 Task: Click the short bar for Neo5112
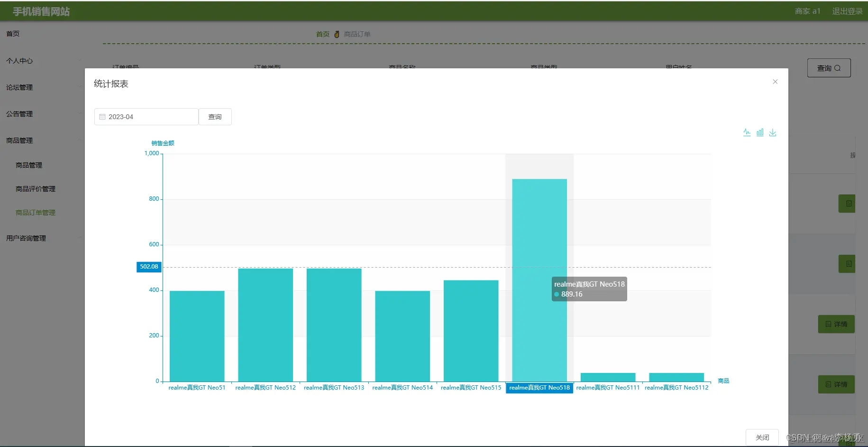pos(676,377)
